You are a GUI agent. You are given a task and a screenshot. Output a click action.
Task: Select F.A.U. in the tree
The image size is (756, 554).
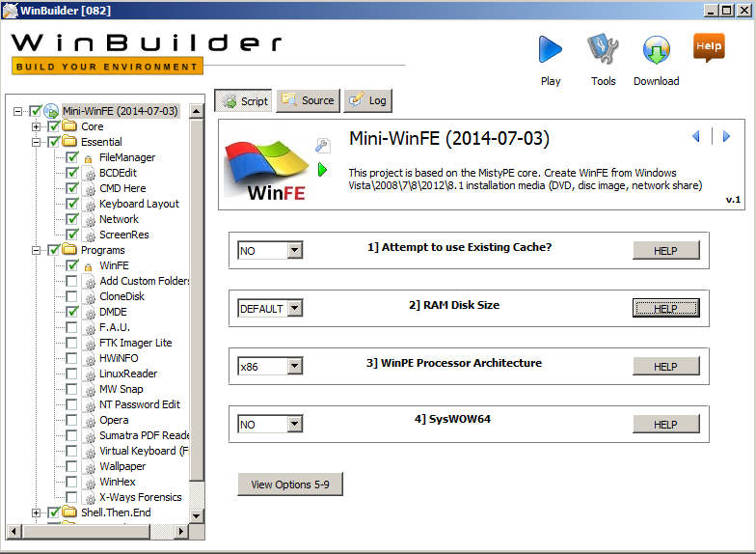coord(115,327)
